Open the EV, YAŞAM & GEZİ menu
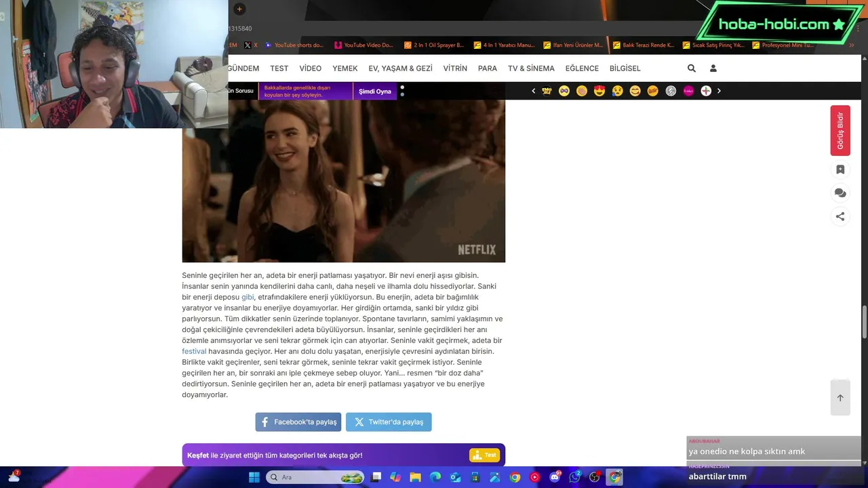 tap(400, 68)
